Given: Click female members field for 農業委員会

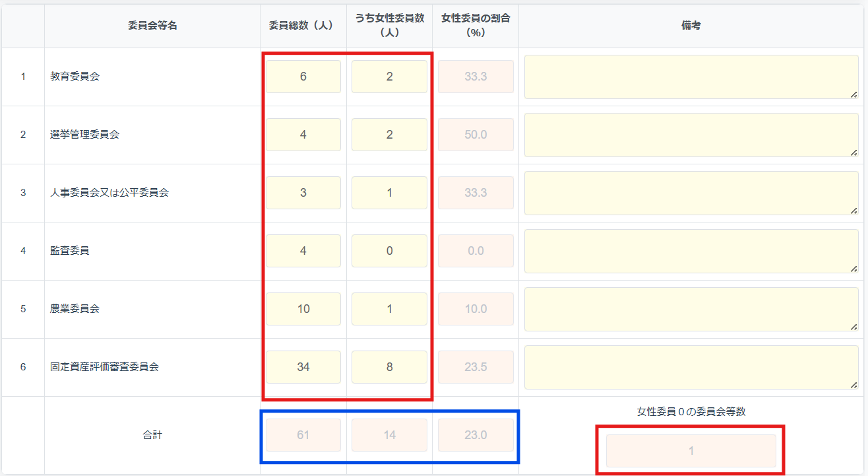Looking at the screenshot, I should (x=389, y=309).
